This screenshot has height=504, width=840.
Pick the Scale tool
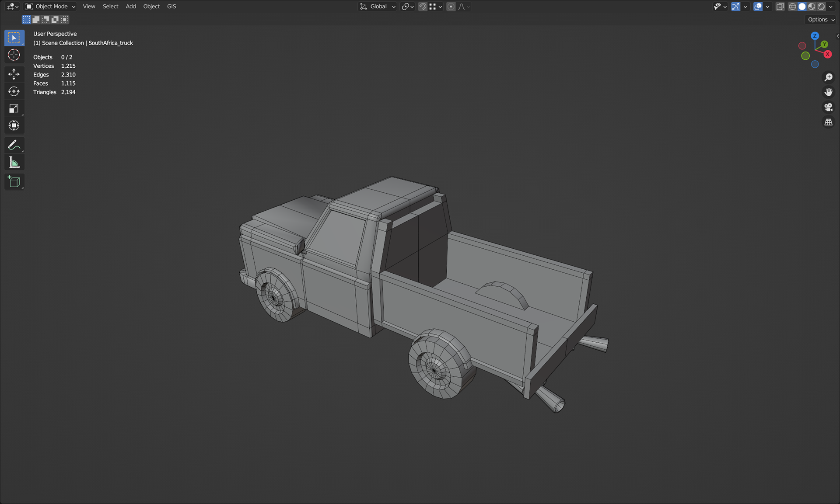click(14, 108)
